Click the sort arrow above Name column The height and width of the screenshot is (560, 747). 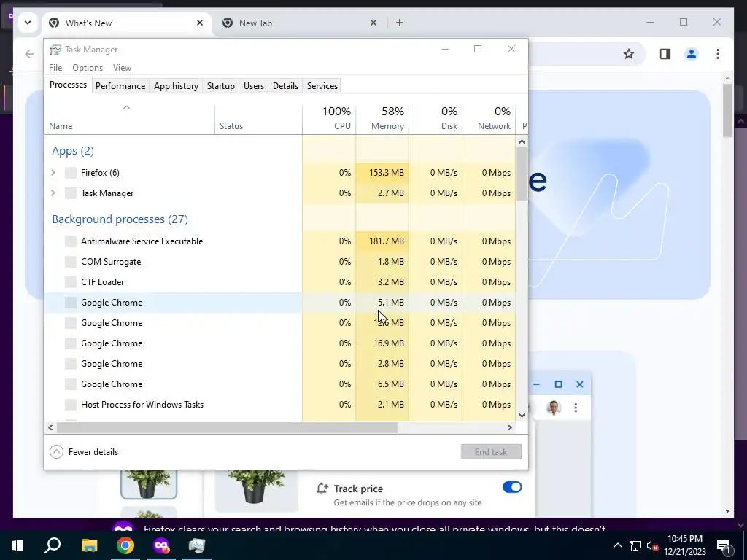(x=126, y=108)
